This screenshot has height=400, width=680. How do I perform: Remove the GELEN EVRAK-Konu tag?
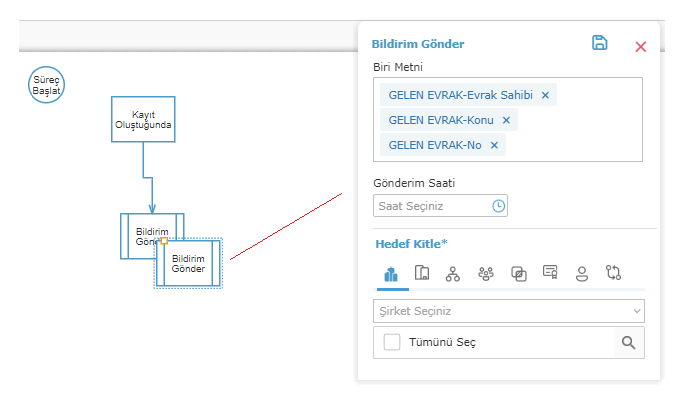point(506,120)
